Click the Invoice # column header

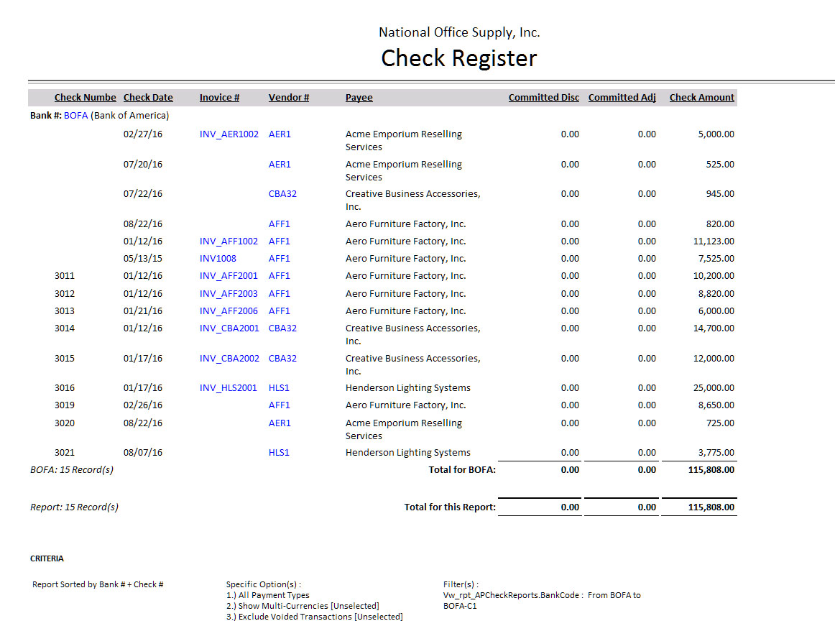coord(219,98)
